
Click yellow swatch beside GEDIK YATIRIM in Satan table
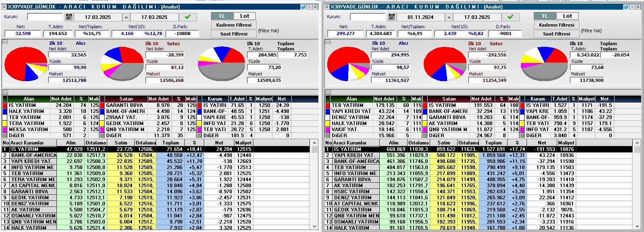pos(102,123)
